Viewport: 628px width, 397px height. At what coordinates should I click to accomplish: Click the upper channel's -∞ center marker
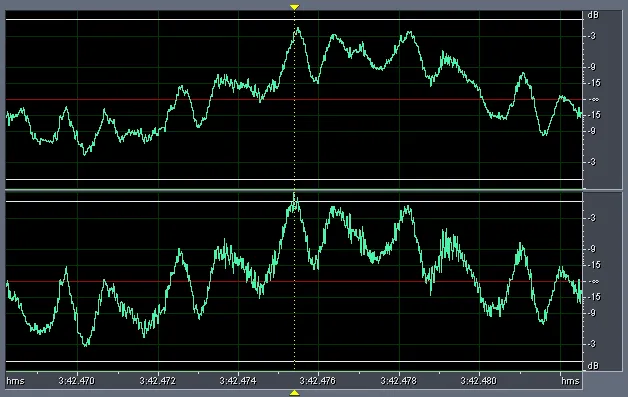click(x=594, y=99)
